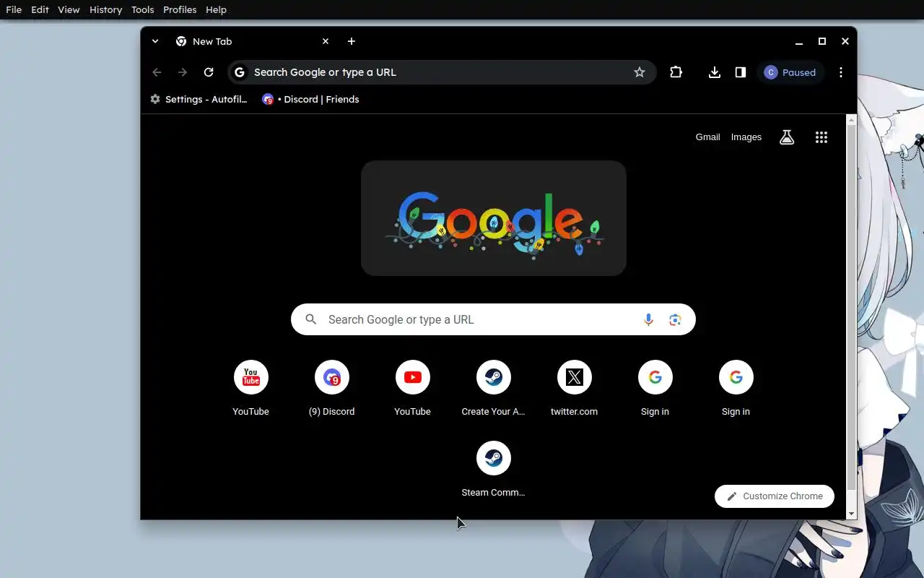924x578 pixels.
Task: Start voice search with microphone icon
Action: 648,319
